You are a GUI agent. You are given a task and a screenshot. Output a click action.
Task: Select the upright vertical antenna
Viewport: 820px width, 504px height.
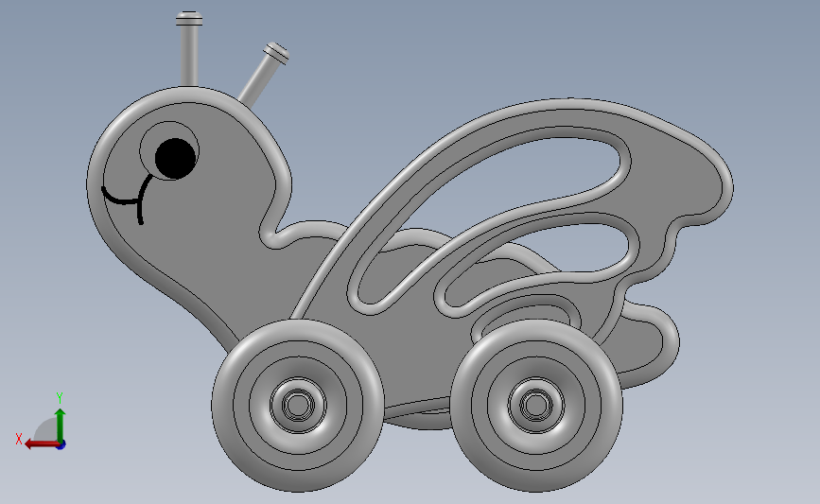(x=189, y=48)
